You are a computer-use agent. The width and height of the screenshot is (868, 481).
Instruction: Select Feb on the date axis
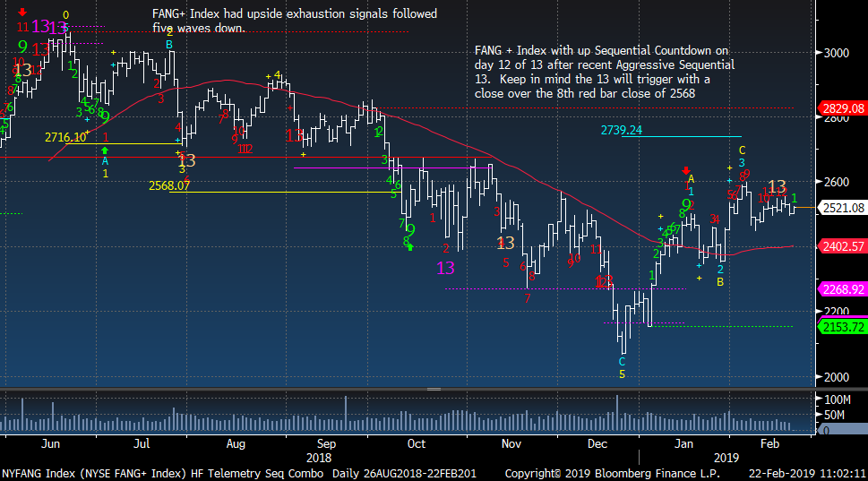[769, 444]
